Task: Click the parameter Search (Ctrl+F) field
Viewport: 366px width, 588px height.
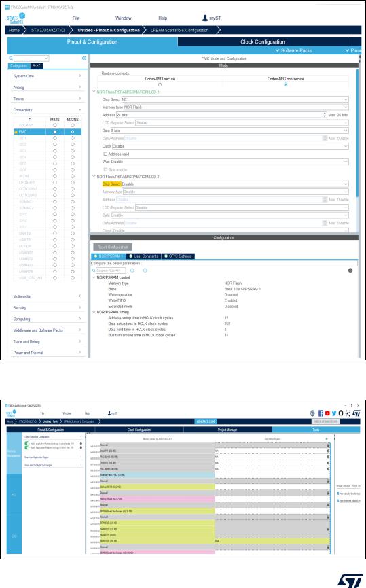Action: click(x=111, y=271)
